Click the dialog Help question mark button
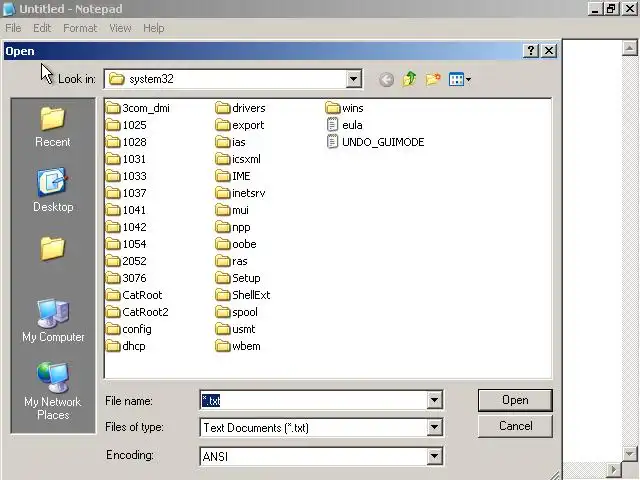Screen dimensions: 640x480 click(531, 51)
